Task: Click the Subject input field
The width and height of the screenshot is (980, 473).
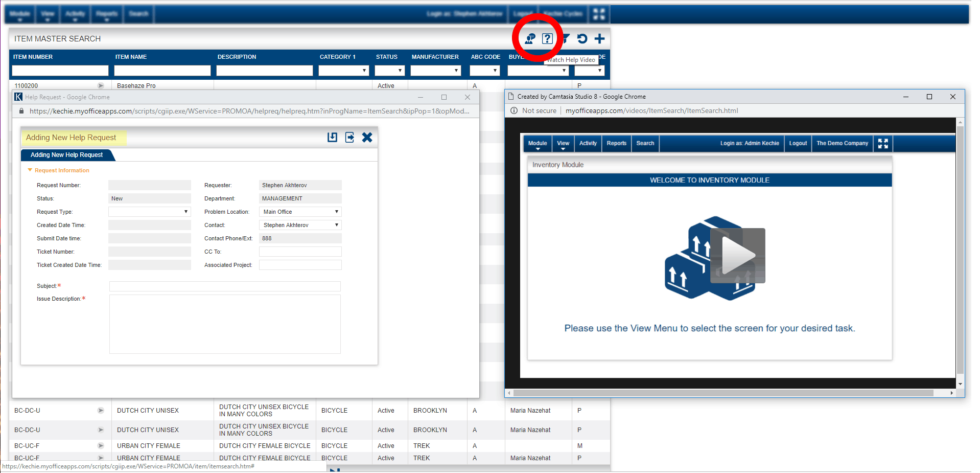Action: click(225, 286)
